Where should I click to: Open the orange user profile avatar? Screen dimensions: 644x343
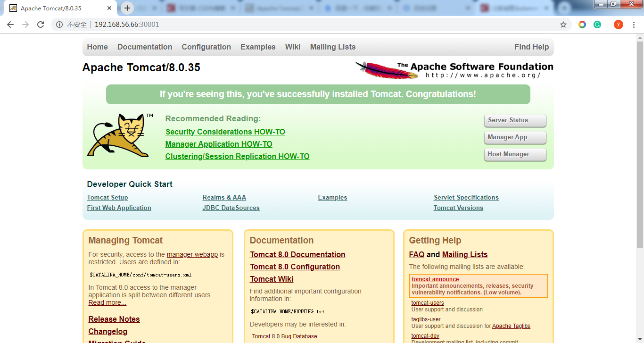pos(619,25)
